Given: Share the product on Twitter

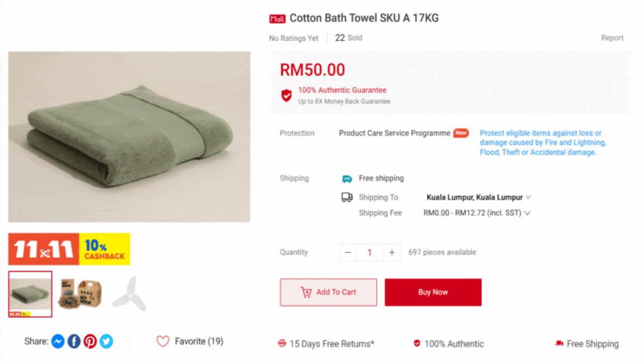Looking at the screenshot, I should click(x=106, y=341).
